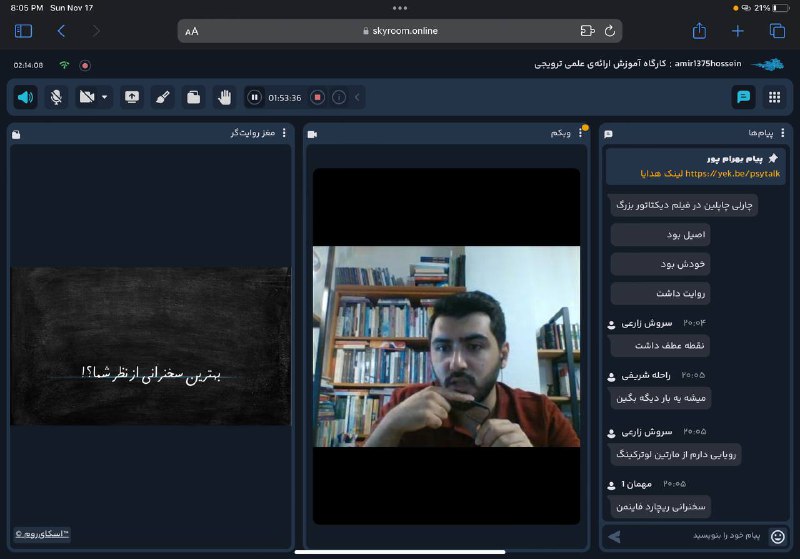The image size is (800, 559).
Task: Click the red recording indicator
Action: pyautogui.click(x=85, y=65)
